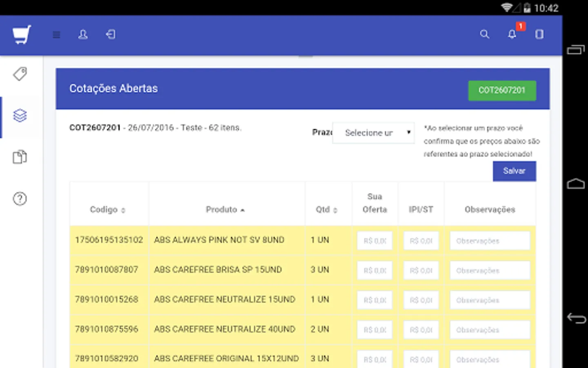This screenshot has width=588, height=368.
Task: Click the Sua Oferta column header
Action: [374, 203]
